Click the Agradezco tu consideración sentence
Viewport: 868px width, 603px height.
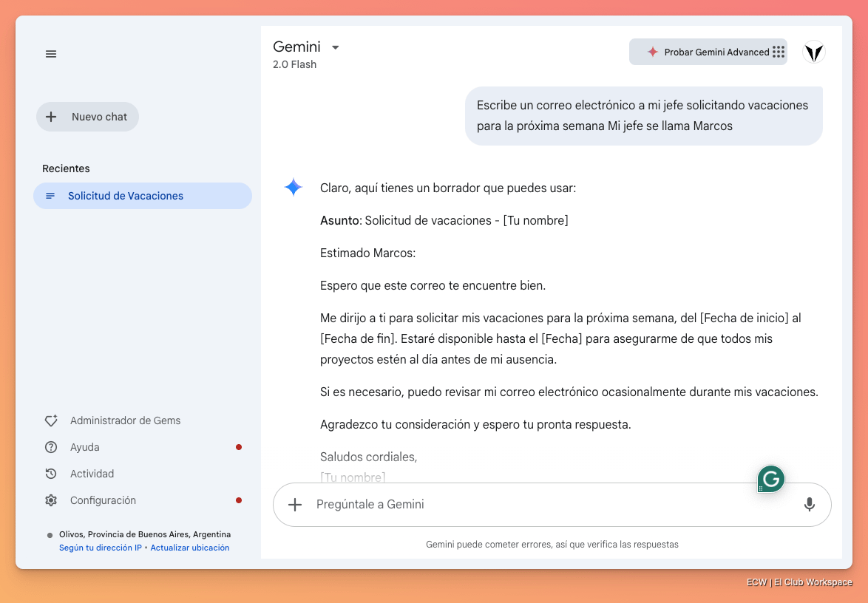[x=475, y=424]
